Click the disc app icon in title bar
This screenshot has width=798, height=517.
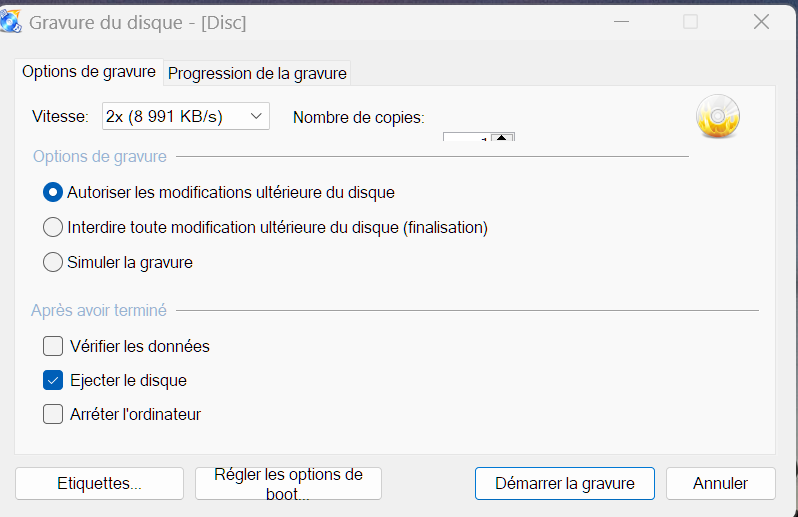coord(10,22)
